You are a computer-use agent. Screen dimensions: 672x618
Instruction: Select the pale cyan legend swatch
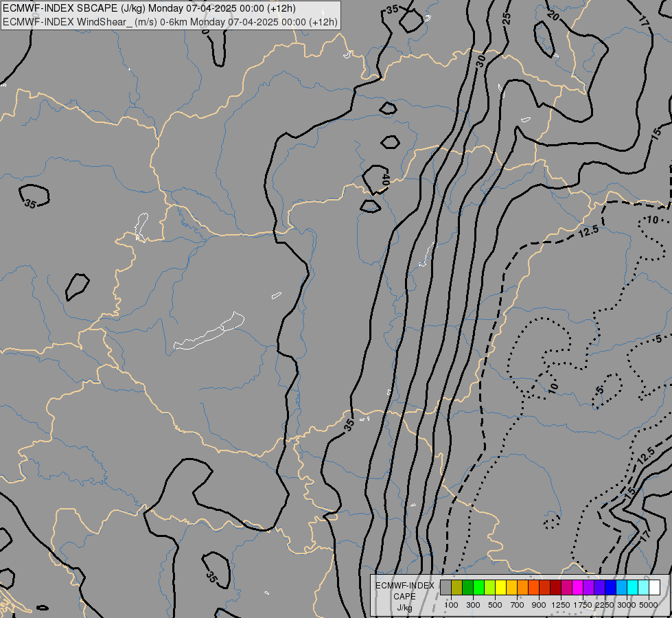coord(644,588)
